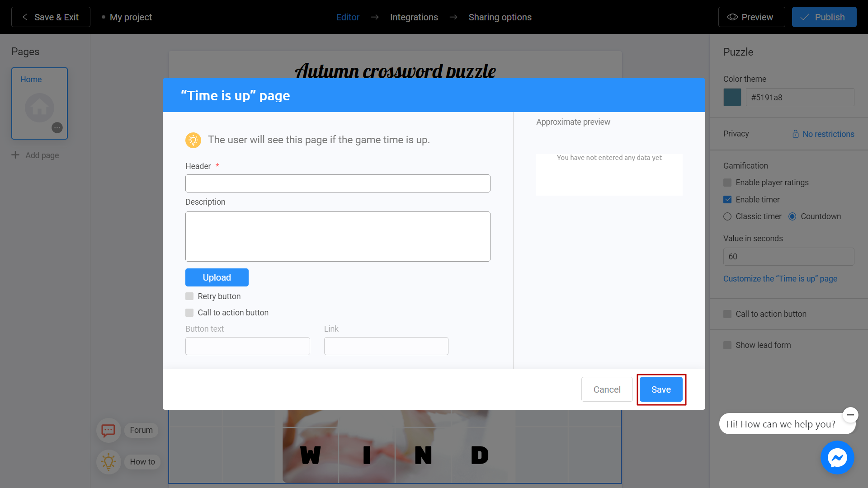Image resolution: width=868 pixels, height=488 pixels.
Task: Click the lightbulb hint icon in dialog
Action: 193,140
